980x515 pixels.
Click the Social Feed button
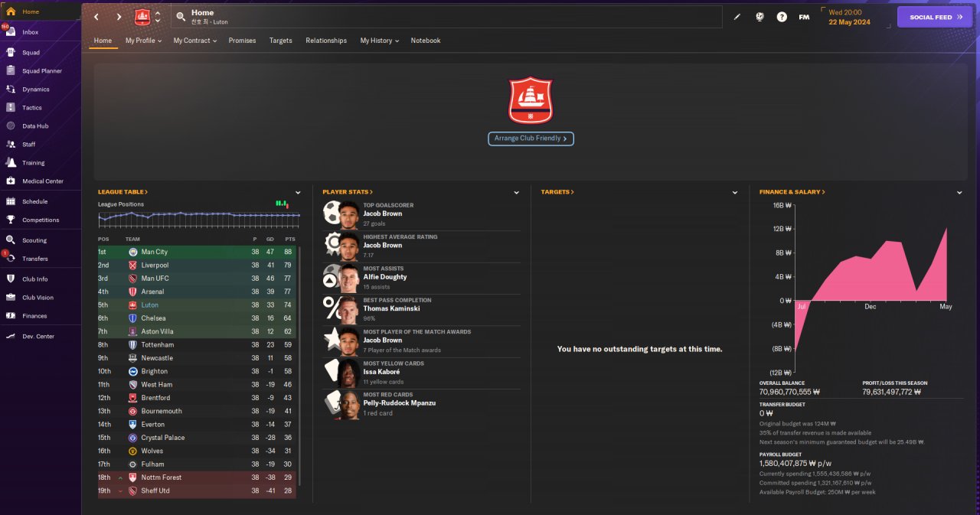(935, 17)
